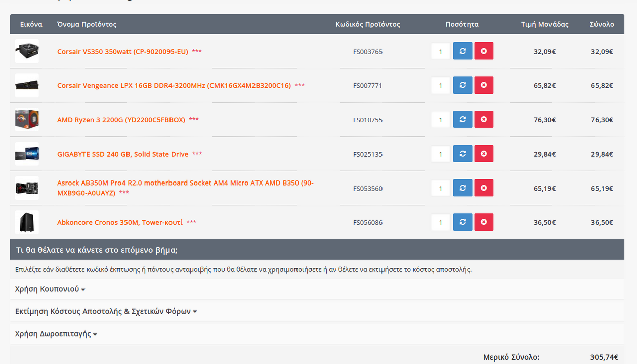637x364 pixels.
Task: Update quantity for AMD Ryzen 3 2200G
Action: (x=462, y=120)
